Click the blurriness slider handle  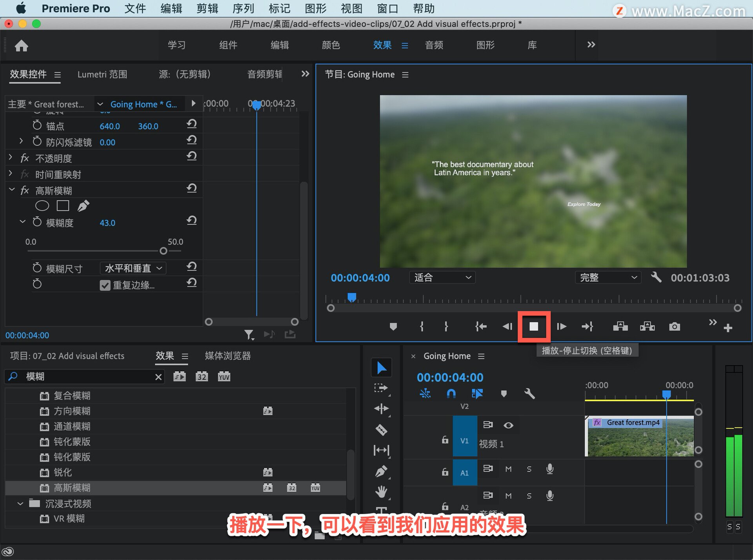pyautogui.click(x=164, y=251)
